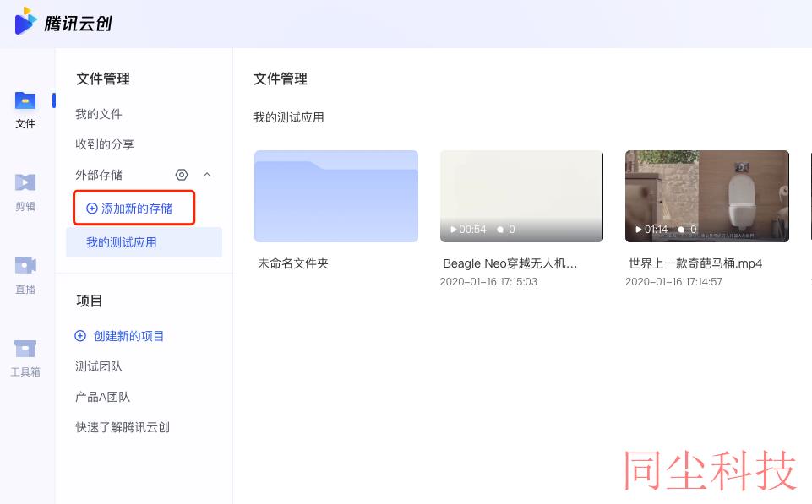Click the 我的测试应用 breadcrumb text
The width and height of the screenshot is (812, 504).
(x=288, y=117)
